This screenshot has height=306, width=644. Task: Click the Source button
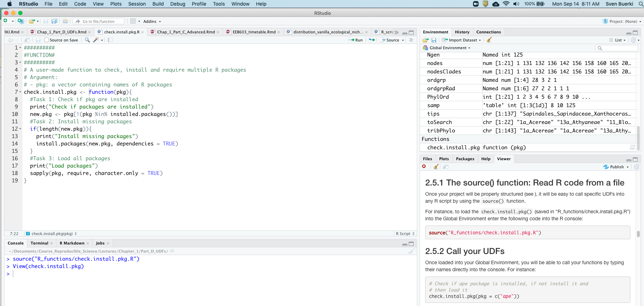[390, 40]
